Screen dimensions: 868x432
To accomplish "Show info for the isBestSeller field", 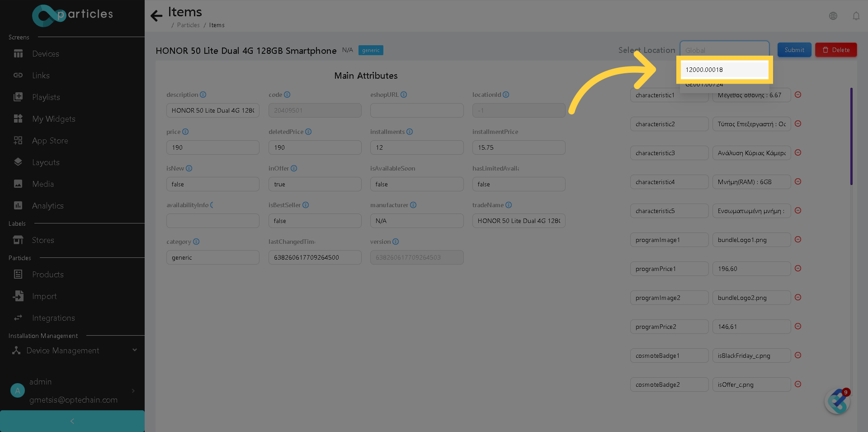I will point(306,205).
